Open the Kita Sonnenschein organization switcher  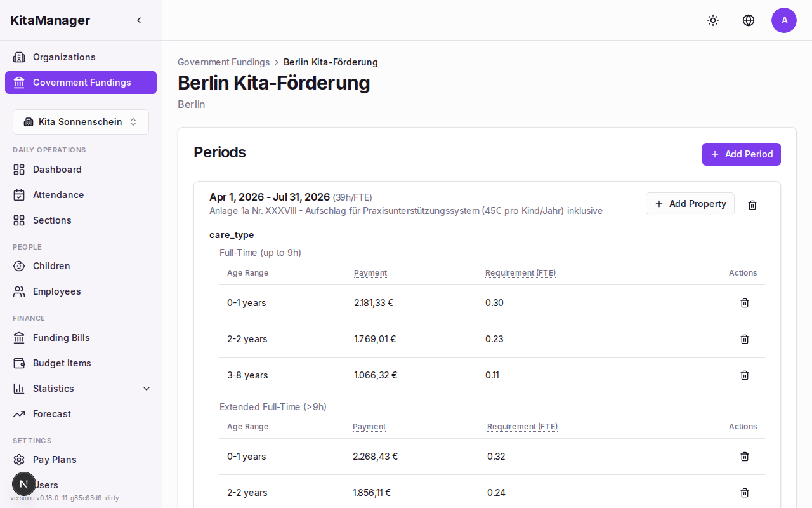(x=81, y=121)
